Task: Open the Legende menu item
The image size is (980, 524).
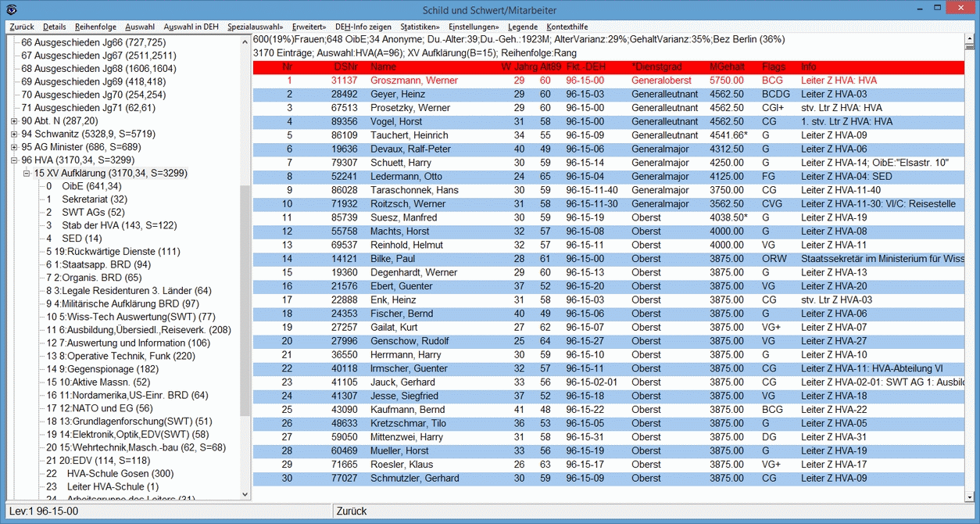Action: [x=523, y=27]
